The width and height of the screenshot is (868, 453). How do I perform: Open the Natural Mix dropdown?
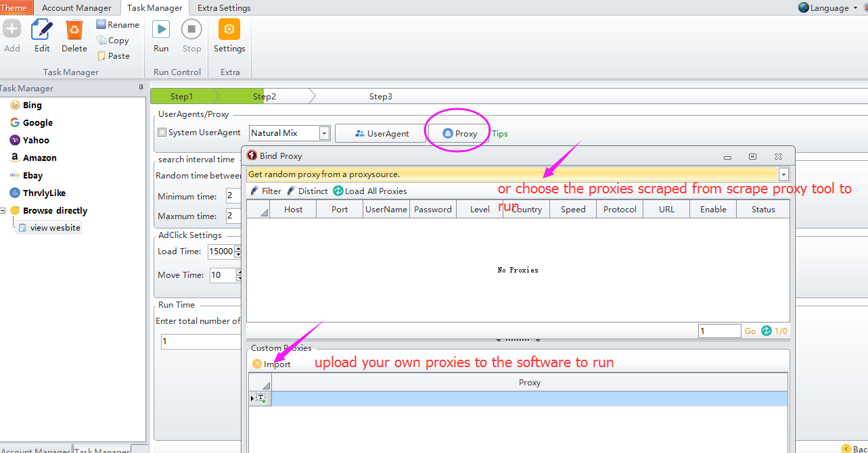324,133
